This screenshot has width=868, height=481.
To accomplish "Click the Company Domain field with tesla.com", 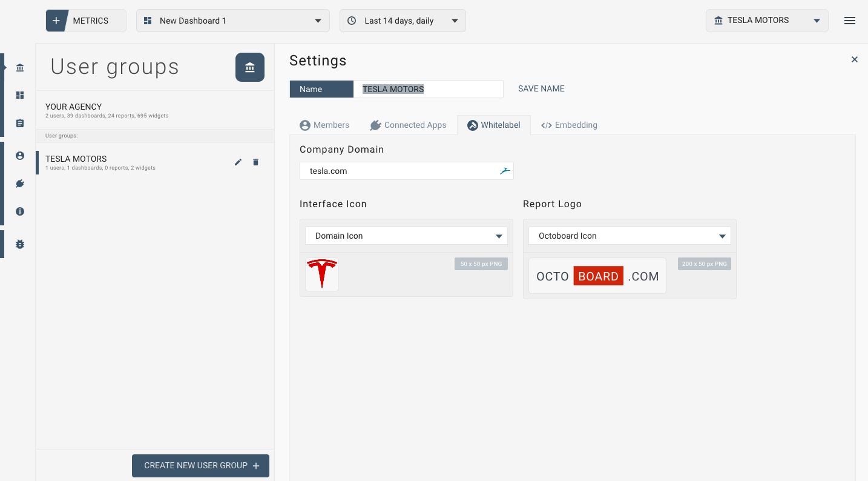I will coord(407,171).
